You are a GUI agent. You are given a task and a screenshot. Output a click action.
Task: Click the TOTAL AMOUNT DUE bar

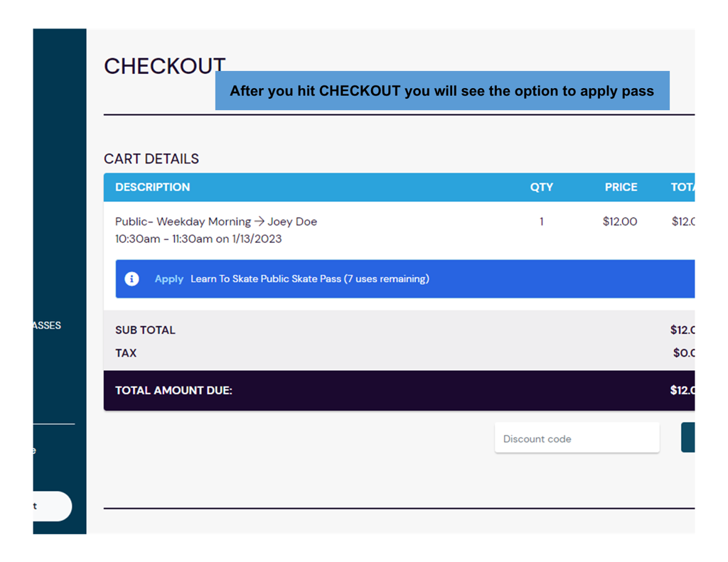(x=398, y=391)
